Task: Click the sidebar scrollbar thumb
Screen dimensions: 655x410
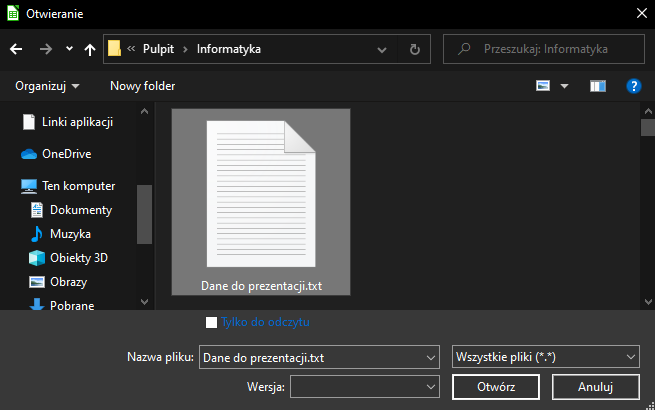Action: click(x=144, y=214)
